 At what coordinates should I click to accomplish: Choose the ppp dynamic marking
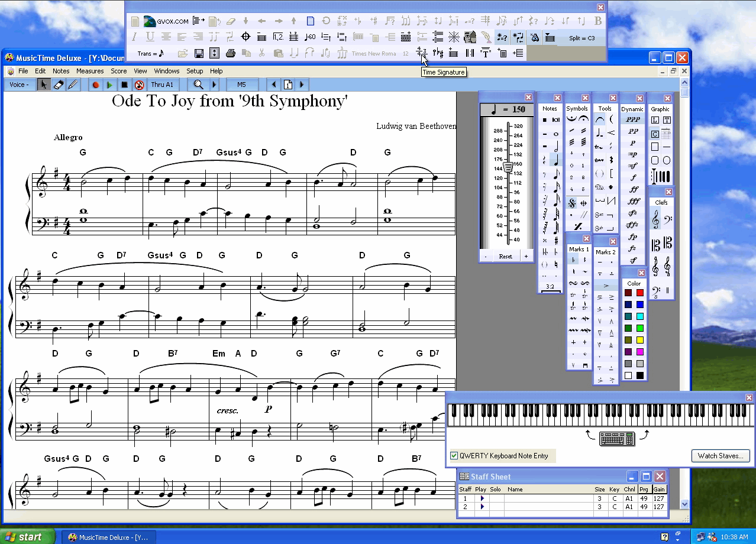(x=632, y=119)
